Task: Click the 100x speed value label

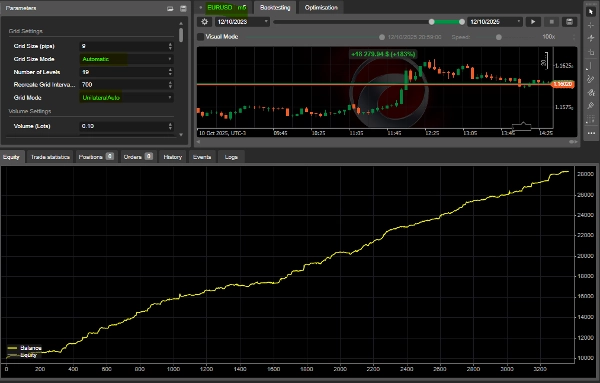Action: click(548, 37)
